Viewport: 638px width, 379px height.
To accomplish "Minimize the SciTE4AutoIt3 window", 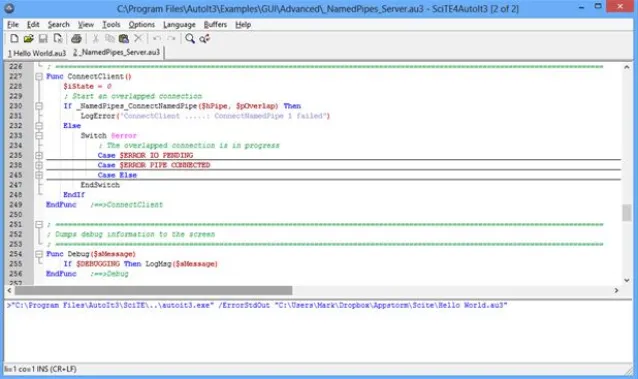I will pos(581,7).
